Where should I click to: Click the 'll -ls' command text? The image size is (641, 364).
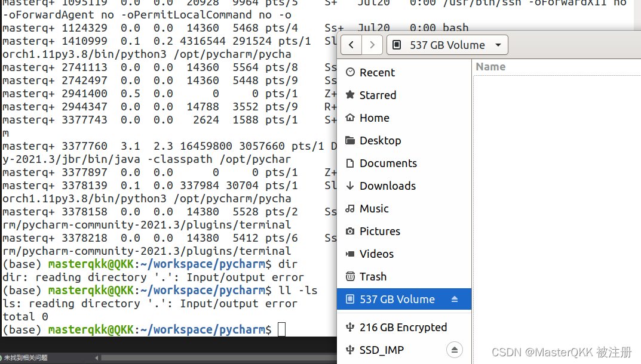point(298,291)
